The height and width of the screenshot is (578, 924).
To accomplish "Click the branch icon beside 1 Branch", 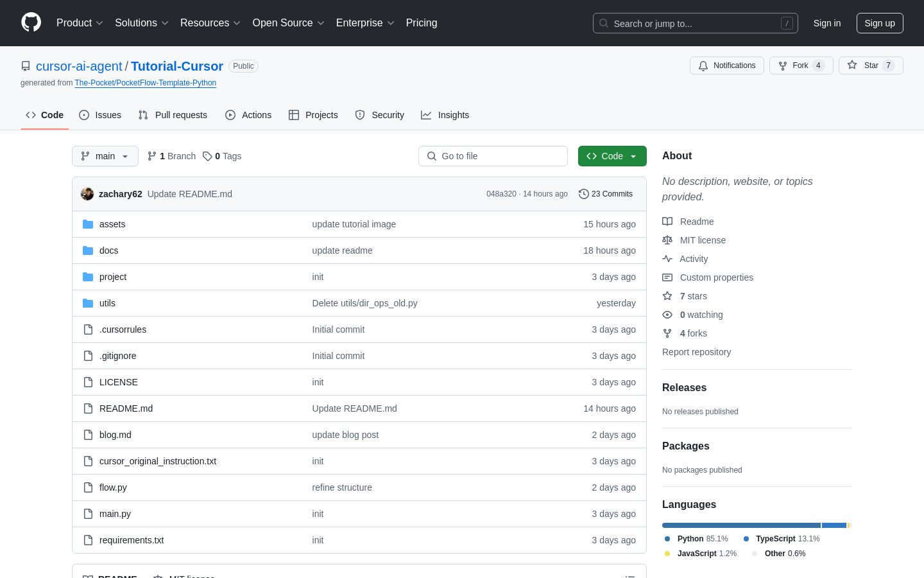I will click(152, 156).
